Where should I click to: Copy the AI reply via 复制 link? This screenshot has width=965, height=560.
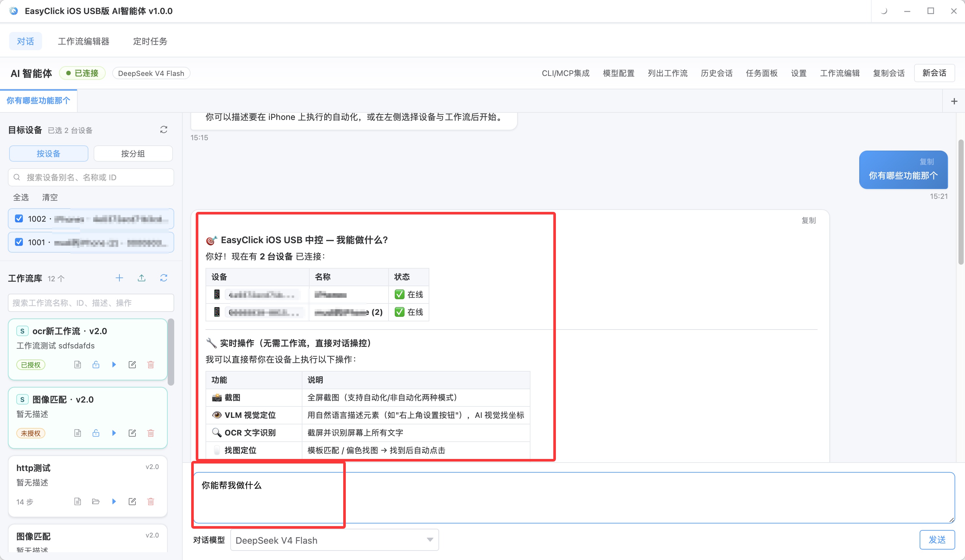808,220
